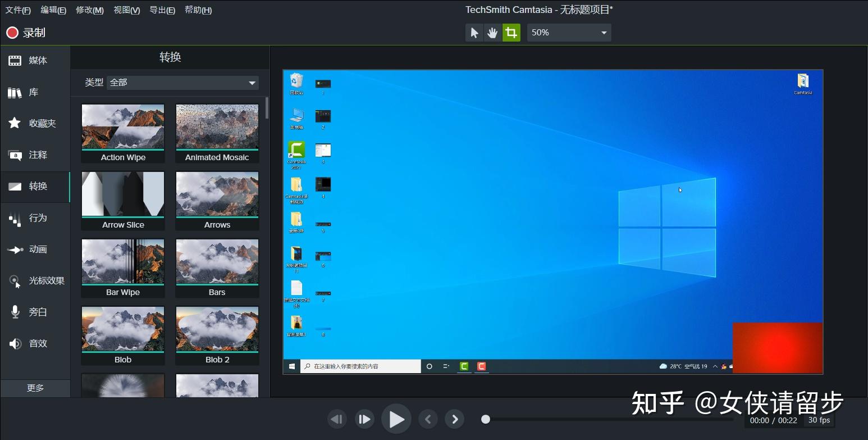Select the Blob 2 transition
The image size is (868, 440).
coord(217,335)
